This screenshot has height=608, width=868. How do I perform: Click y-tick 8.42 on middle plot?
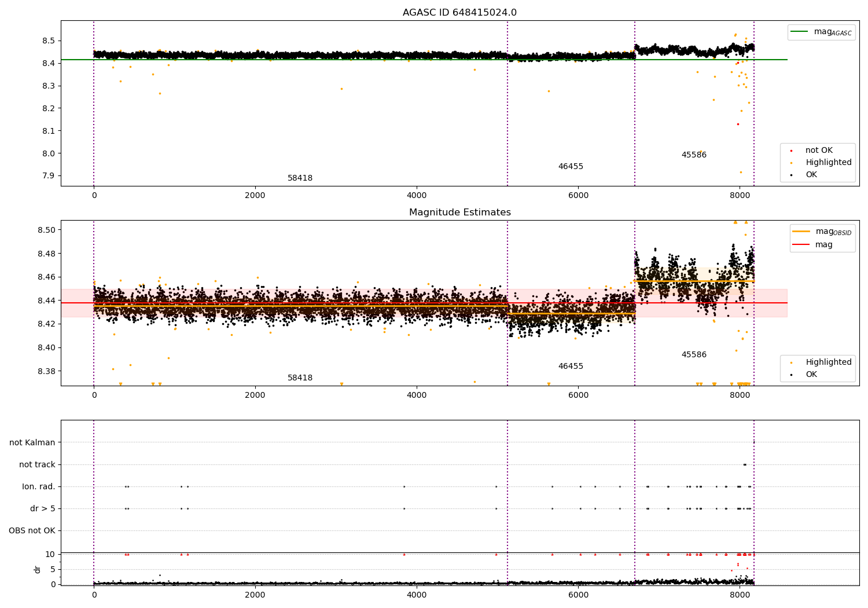click(46, 324)
